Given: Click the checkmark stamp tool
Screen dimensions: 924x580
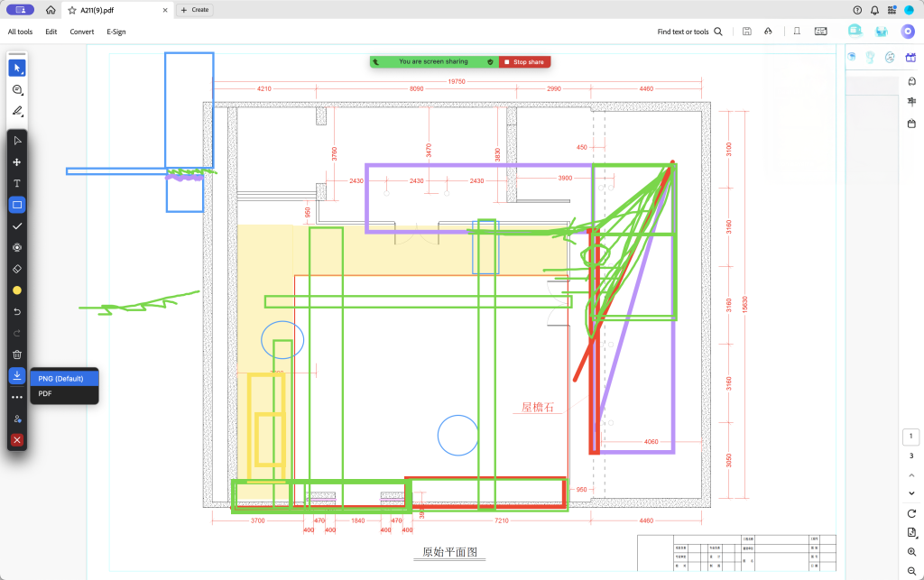Looking at the screenshot, I should click(17, 226).
